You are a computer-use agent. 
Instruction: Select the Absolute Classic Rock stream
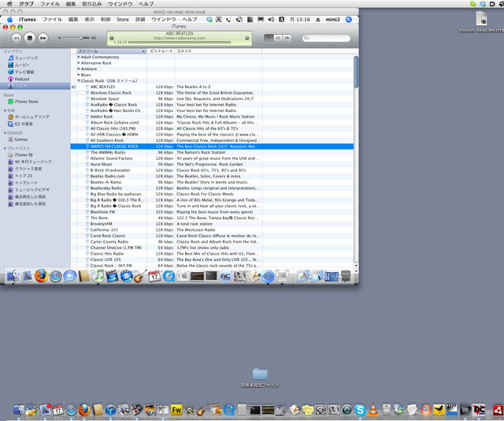[x=212, y=93]
